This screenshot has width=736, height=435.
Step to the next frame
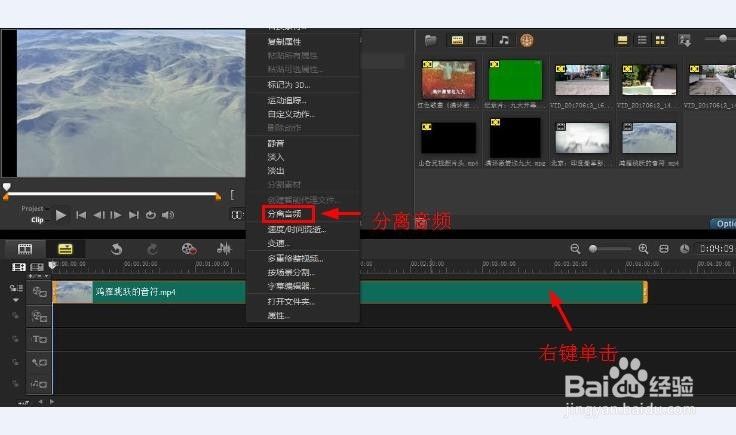(x=116, y=215)
